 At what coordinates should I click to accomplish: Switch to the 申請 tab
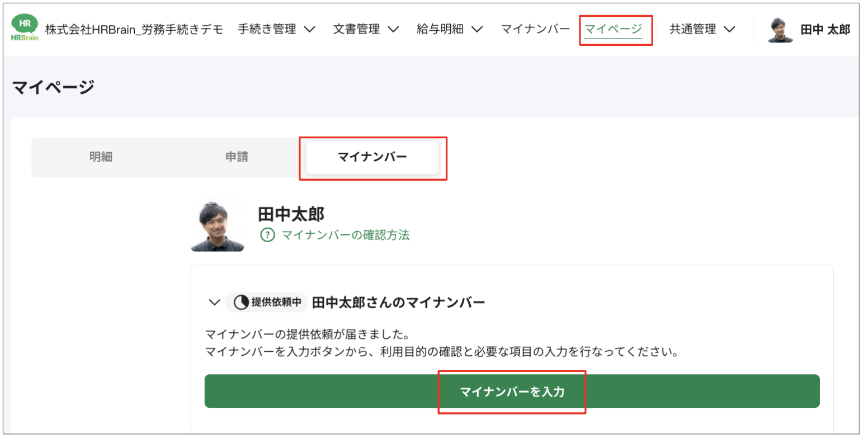pyautogui.click(x=237, y=158)
